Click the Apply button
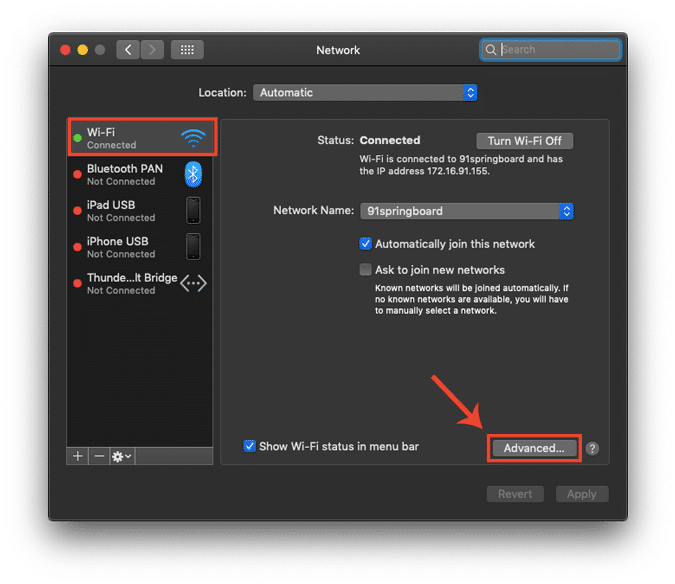The height and width of the screenshot is (584, 675). [582, 494]
